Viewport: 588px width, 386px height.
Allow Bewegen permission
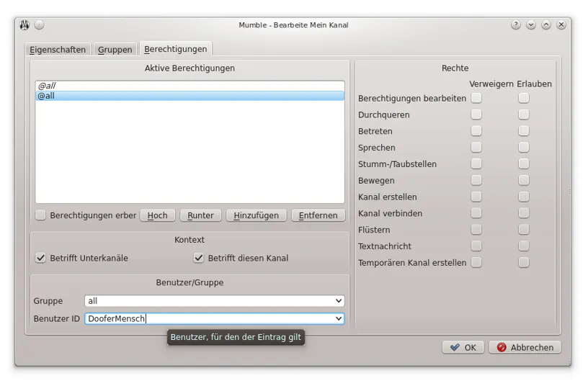pos(524,180)
